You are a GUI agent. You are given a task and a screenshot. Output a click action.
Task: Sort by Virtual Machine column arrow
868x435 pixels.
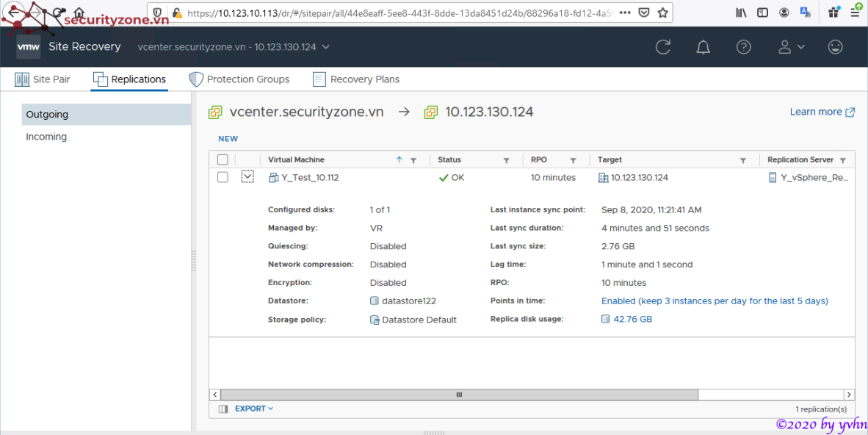399,160
